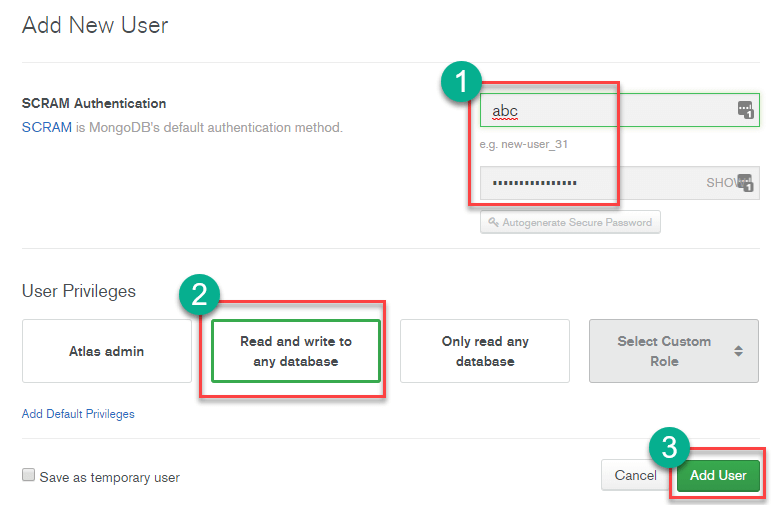772x505 pixels.
Task: Choose Read and write to any database
Action: (x=296, y=351)
